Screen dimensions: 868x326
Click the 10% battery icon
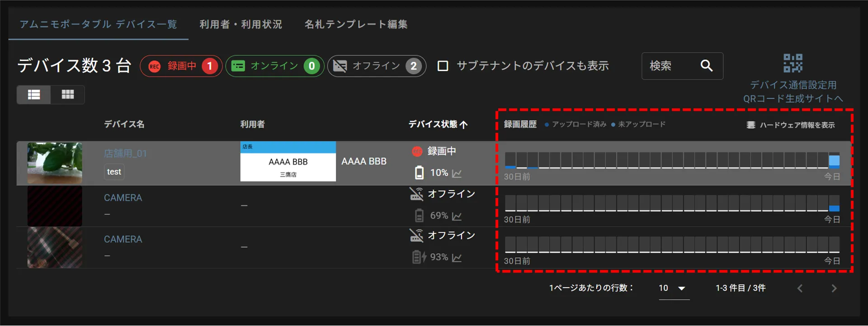pos(419,173)
